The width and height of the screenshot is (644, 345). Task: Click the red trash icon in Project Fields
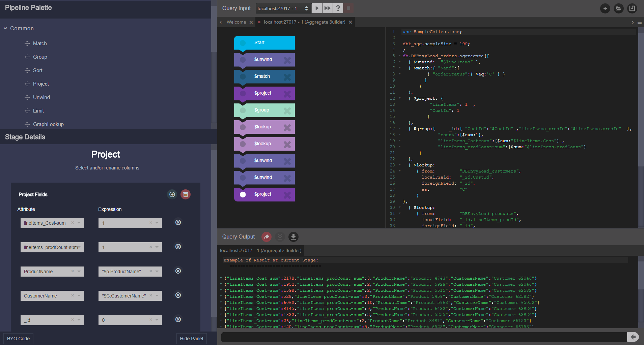[x=186, y=194]
